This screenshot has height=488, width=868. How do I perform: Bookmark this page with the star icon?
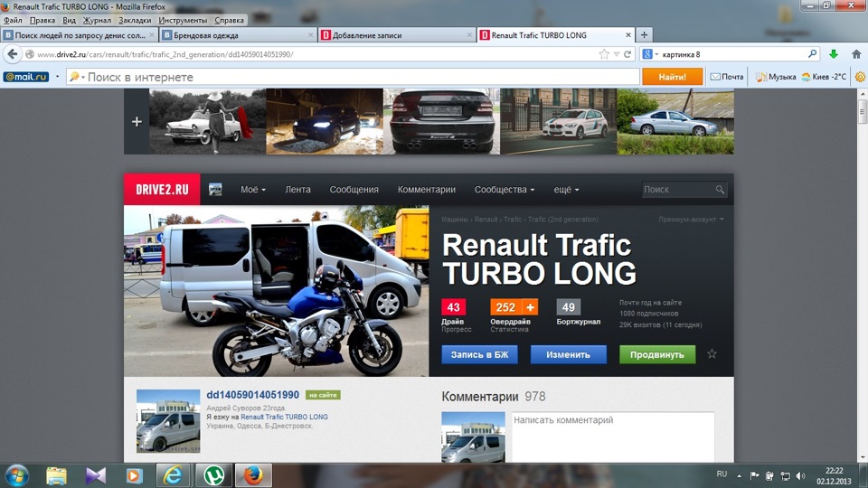604,54
